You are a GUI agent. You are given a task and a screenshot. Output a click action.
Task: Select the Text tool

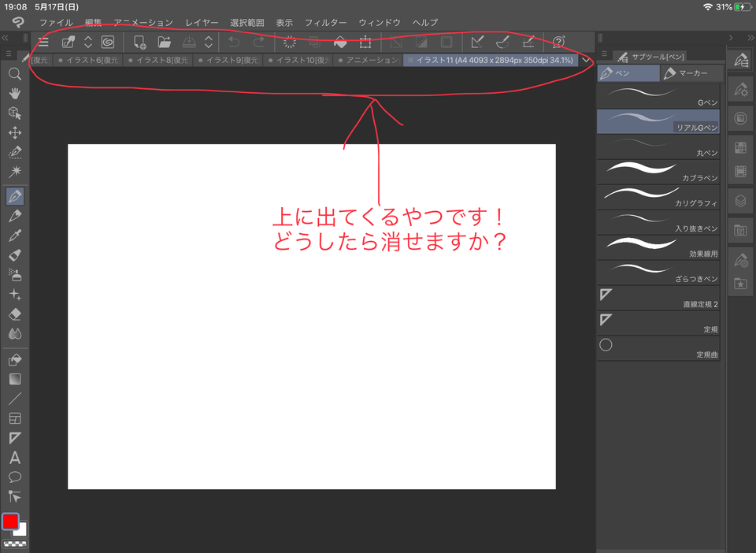14,458
